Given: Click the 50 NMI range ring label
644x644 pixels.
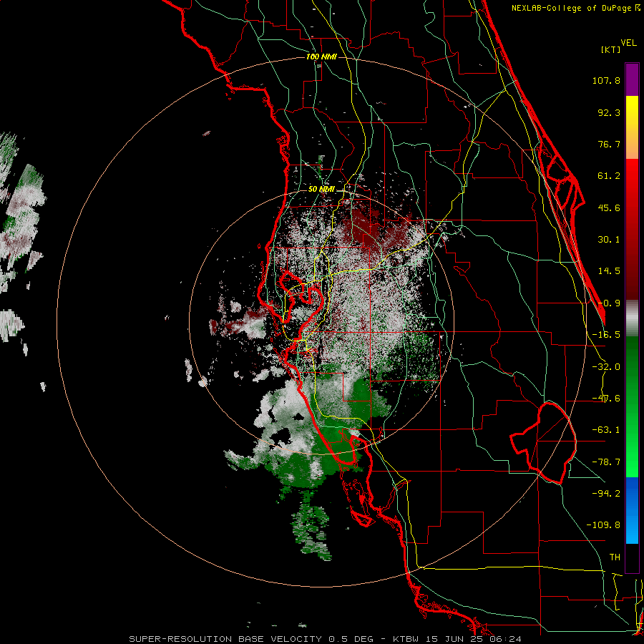Looking at the screenshot, I should [321, 189].
